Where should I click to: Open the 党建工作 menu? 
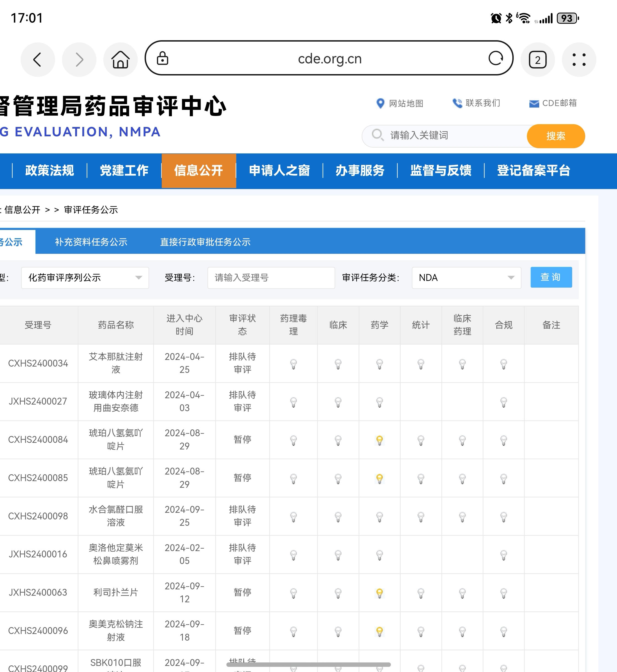(124, 170)
